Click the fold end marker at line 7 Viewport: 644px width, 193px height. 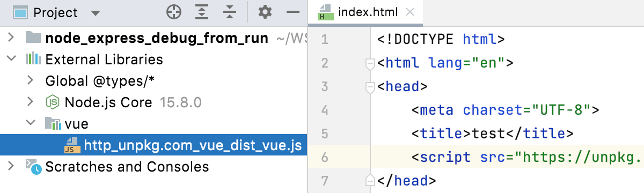tap(370, 180)
